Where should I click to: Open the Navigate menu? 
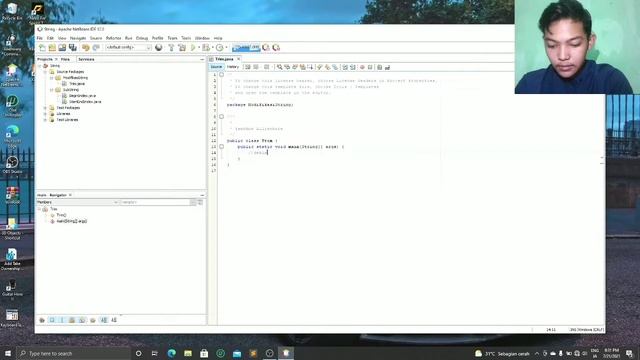[78, 38]
